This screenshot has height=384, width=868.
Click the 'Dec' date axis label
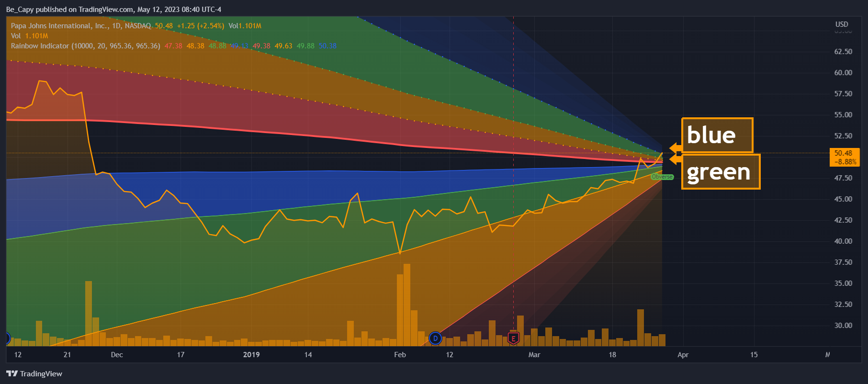[117, 355]
